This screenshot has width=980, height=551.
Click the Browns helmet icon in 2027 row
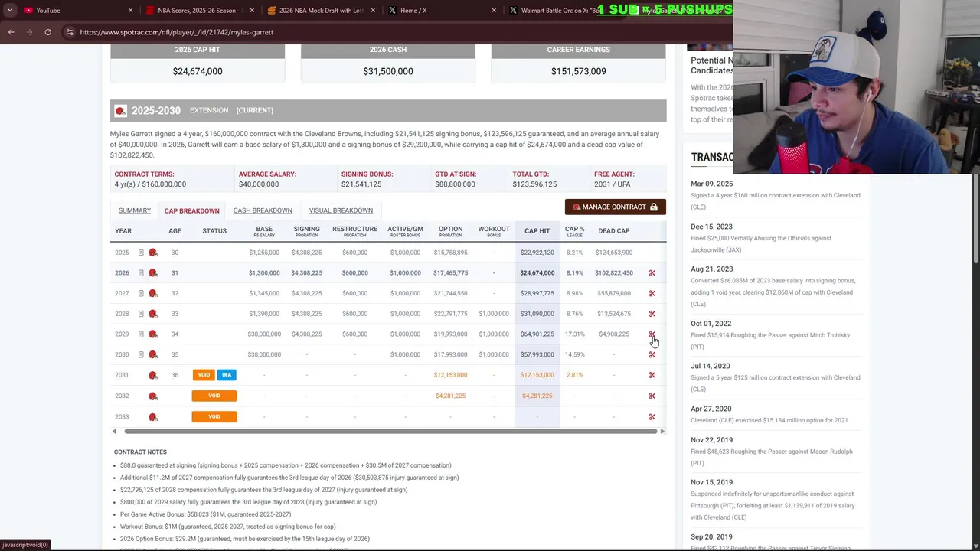tap(153, 293)
